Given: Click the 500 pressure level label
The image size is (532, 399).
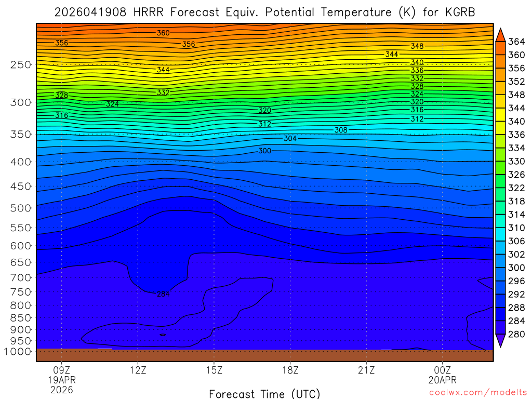Looking at the screenshot, I should (x=21, y=208).
